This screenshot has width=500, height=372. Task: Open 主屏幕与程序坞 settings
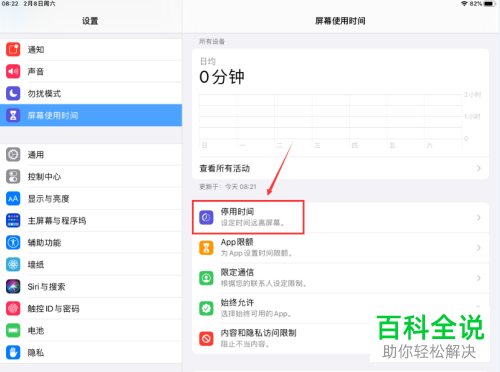point(91,220)
